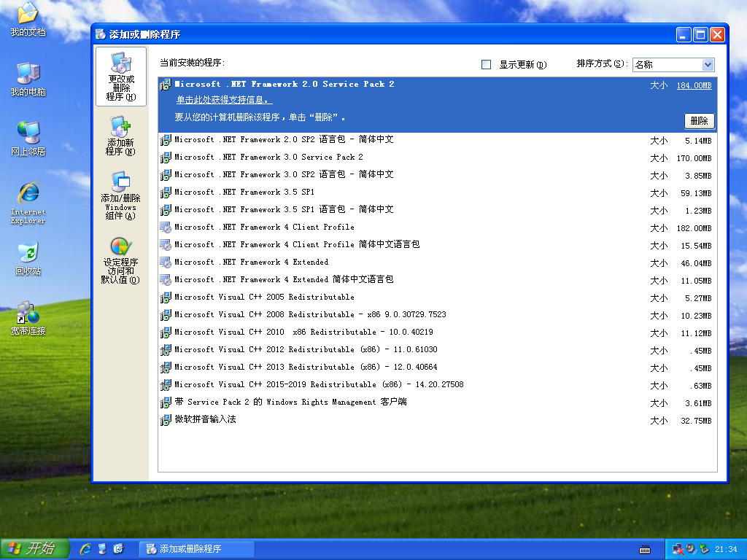Click the icon of .NET Framework 2.0 Service Pack 2
747x560 pixels.
166,85
